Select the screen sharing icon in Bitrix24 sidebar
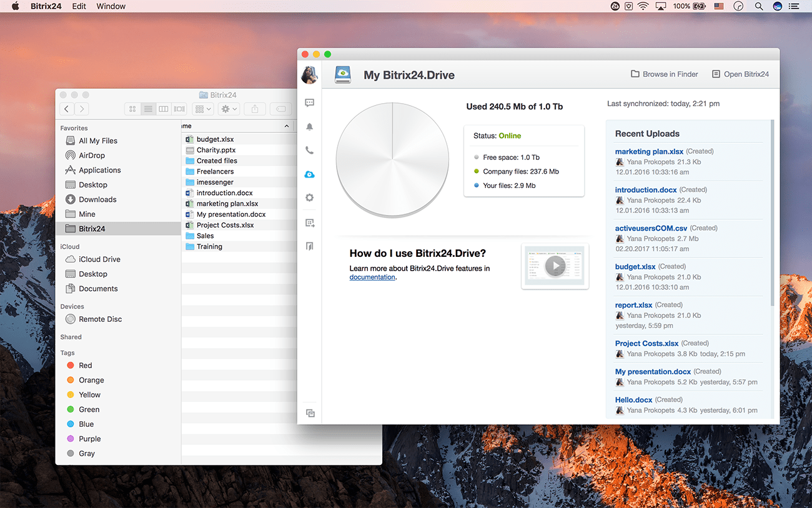The image size is (812, 508). (309, 222)
